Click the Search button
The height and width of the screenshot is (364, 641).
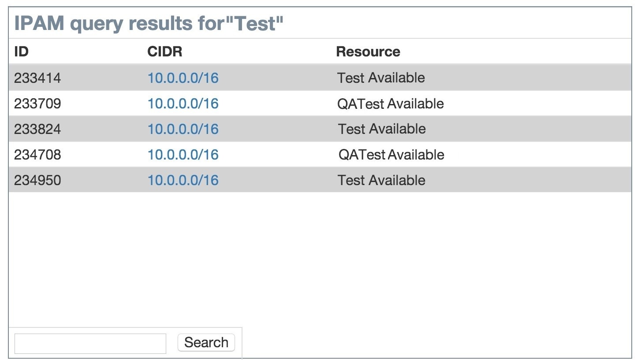click(x=206, y=342)
